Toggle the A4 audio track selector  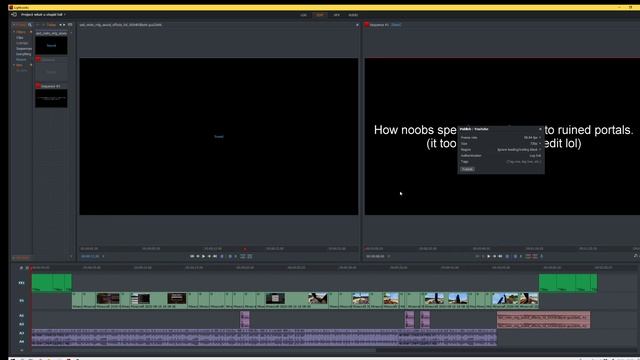(x=21, y=341)
